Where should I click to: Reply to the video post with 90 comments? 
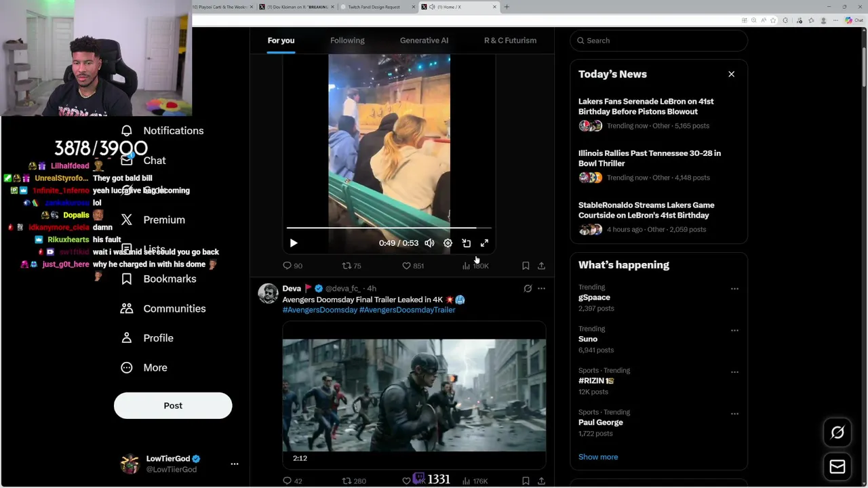point(292,266)
